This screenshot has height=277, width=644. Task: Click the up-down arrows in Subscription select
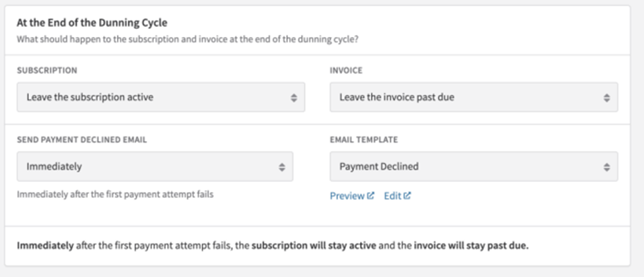pyautogui.click(x=294, y=98)
